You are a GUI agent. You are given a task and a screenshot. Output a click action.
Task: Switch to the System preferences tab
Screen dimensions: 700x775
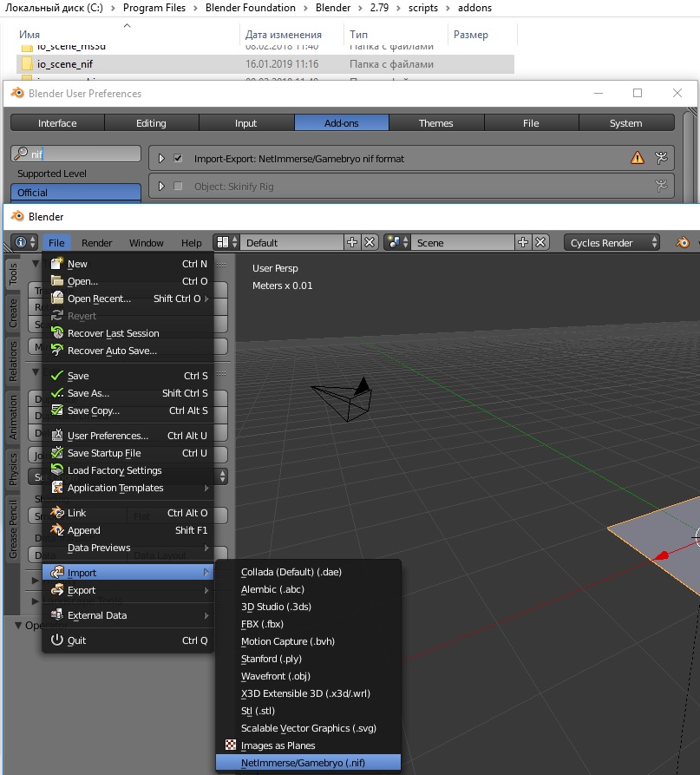click(x=626, y=123)
